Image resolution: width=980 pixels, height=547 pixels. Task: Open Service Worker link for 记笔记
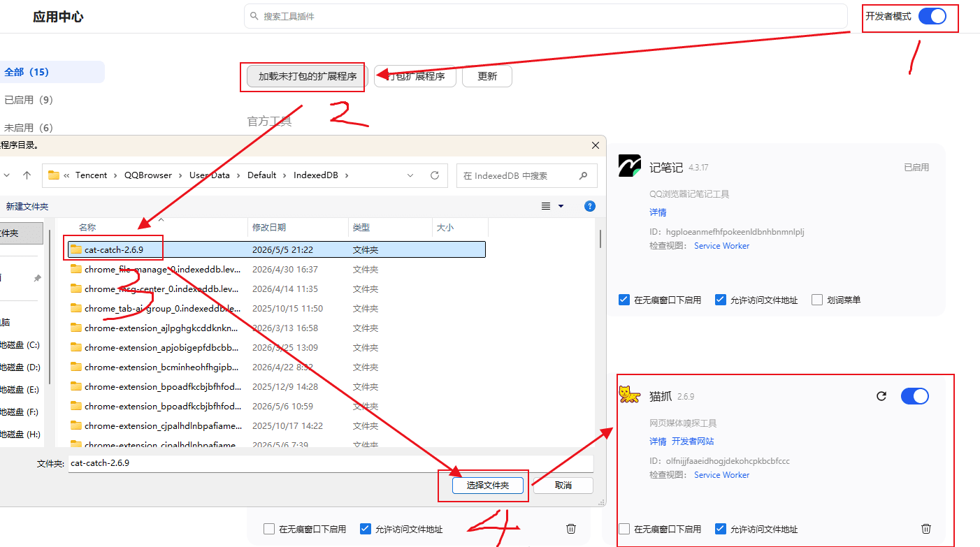721,246
